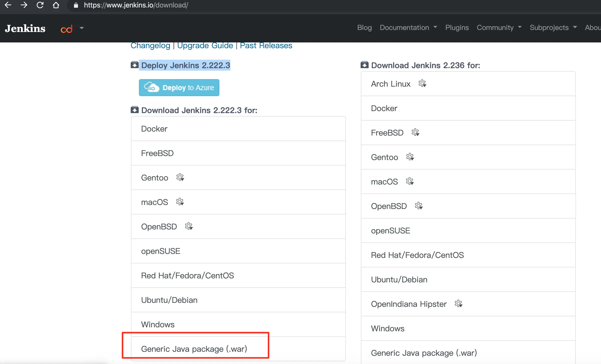Open the Blog menu item
Image resolution: width=601 pixels, height=364 pixels.
[364, 27]
